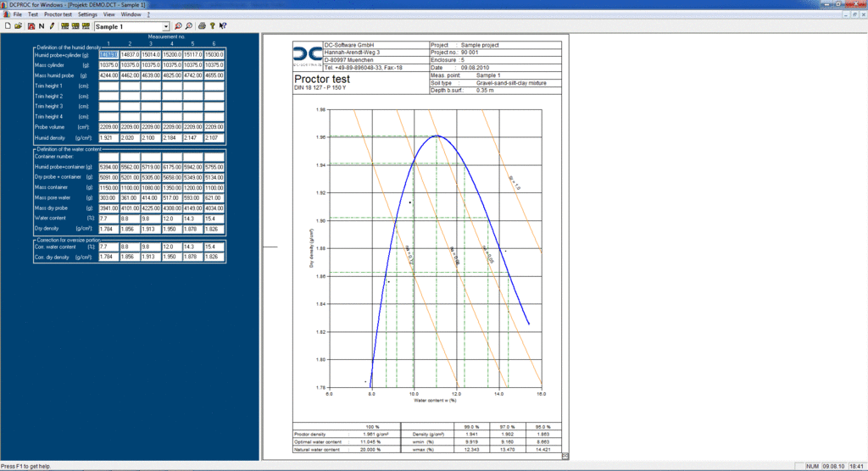Open the Window menu

[131, 14]
